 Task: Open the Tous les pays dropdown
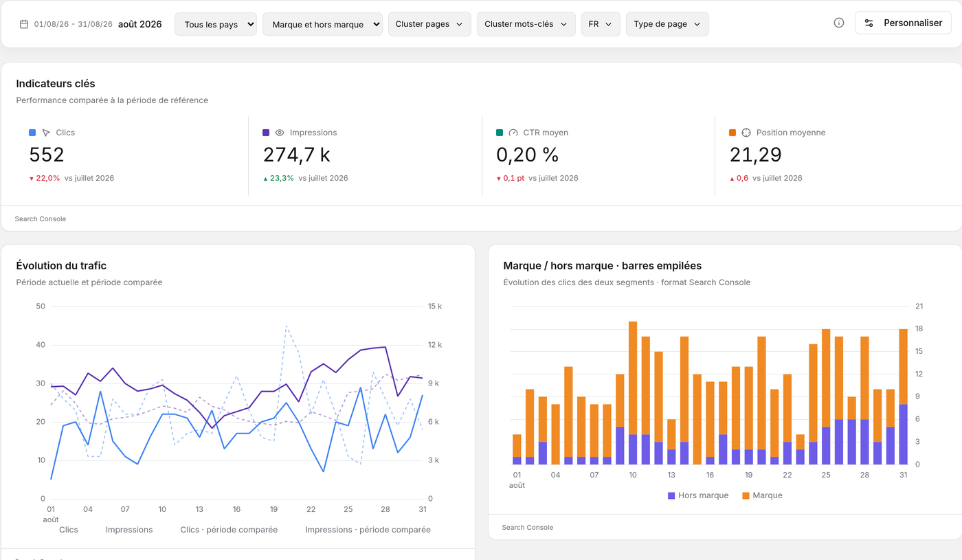216,24
